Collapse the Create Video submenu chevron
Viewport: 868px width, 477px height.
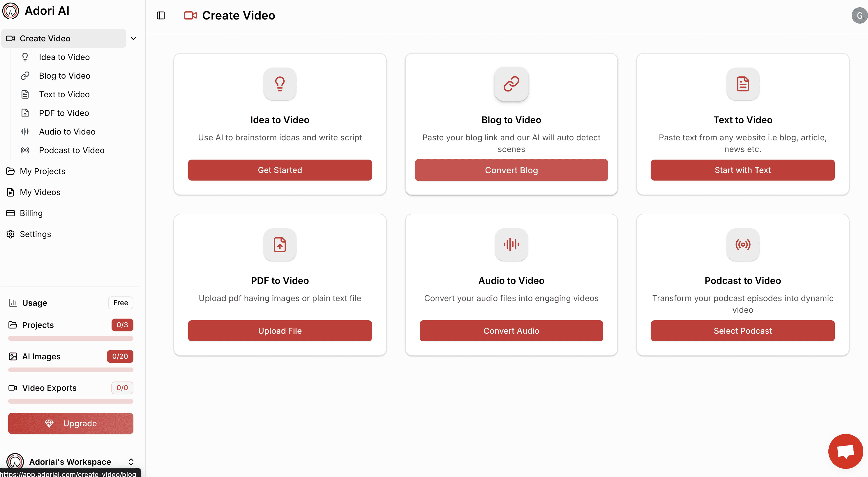pos(133,38)
